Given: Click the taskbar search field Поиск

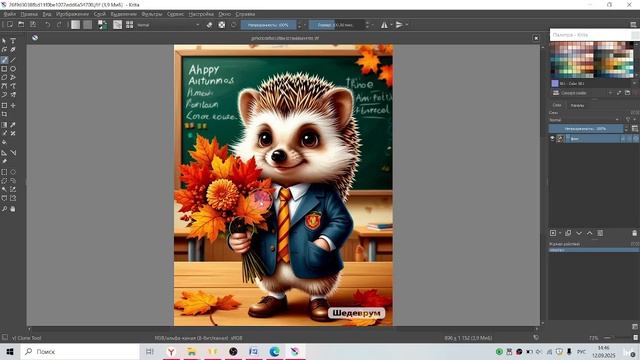Looking at the screenshot, I should tap(80, 351).
